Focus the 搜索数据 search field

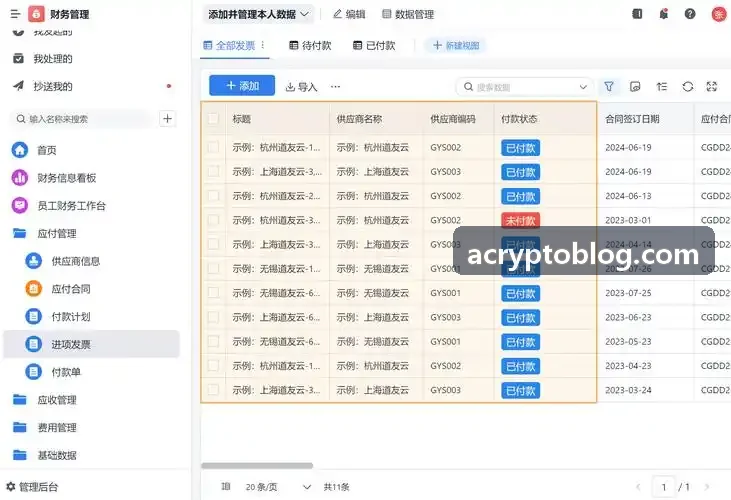point(524,87)
